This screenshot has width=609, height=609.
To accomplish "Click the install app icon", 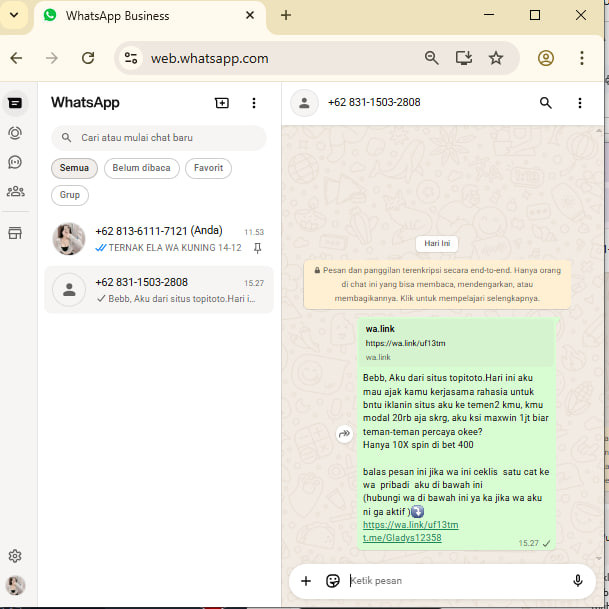I will click(x=464, y=58).
